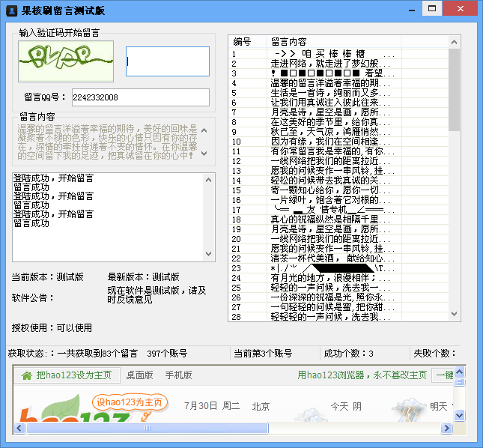This screenshot has width=483, height=448.
Task: Select row 28 轻轻轻的一声问候
Action: pos(338,317)
